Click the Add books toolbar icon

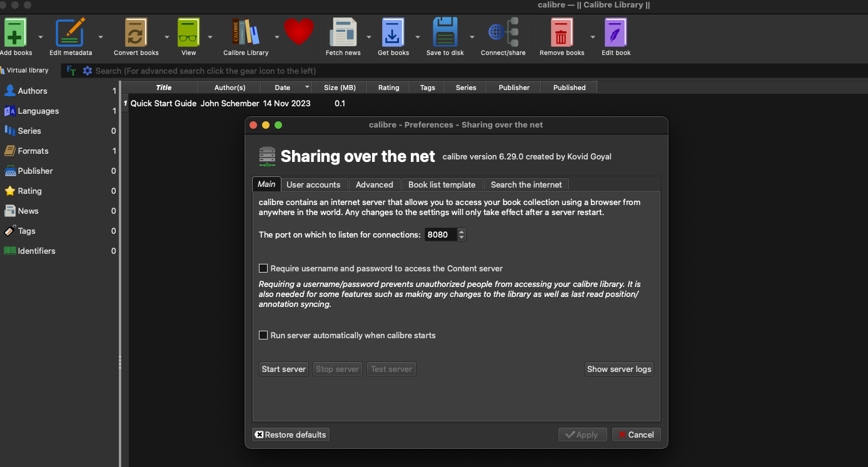[x=16, y=33]
